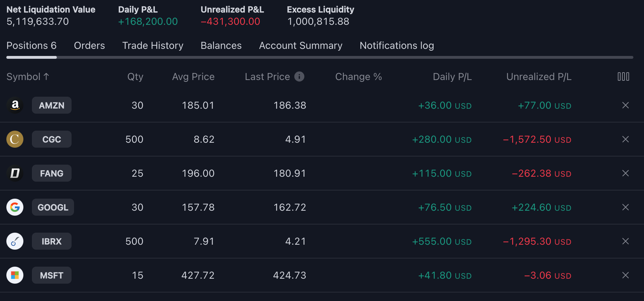Click the IBRX company logo icon
Screen dimensions: 644x301
click(15, 241)
